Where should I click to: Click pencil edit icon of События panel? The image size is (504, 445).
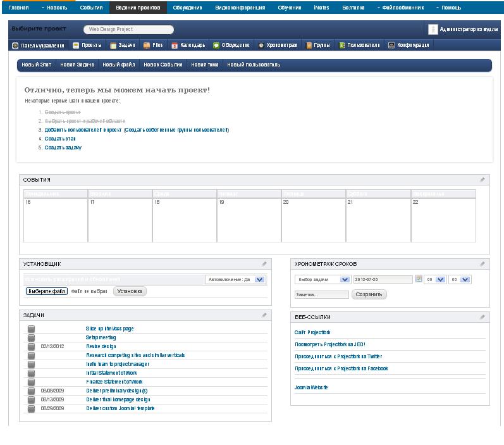(482, 180)
